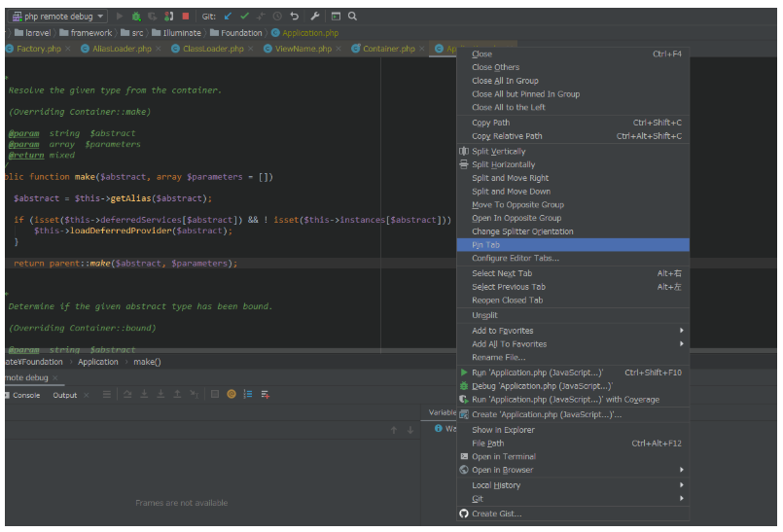Close the Output tab in the debug panel

tap(87, 395)
